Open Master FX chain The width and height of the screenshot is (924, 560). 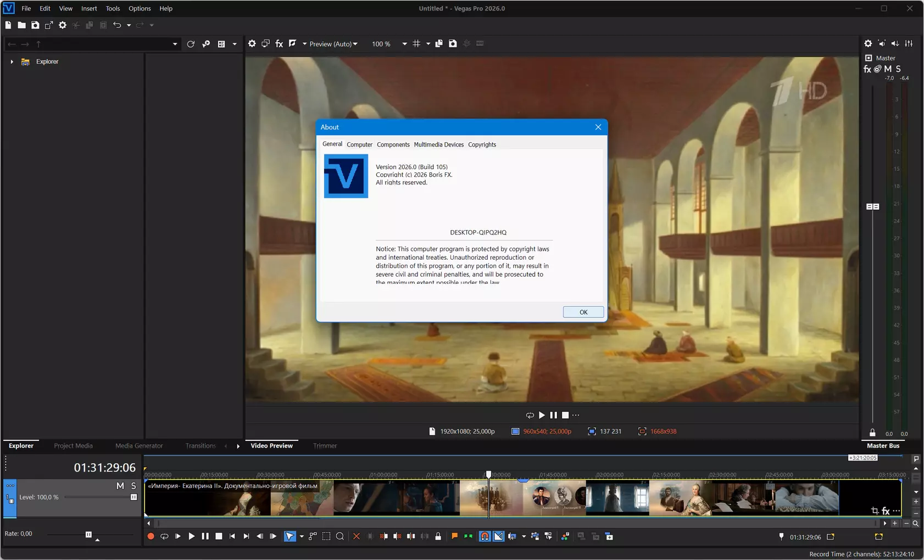(867, 69)
